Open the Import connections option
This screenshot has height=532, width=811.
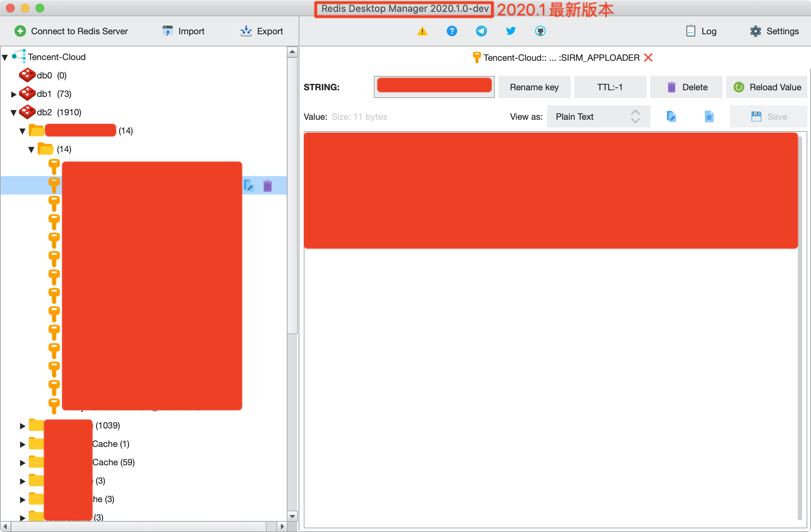[183, 31]
